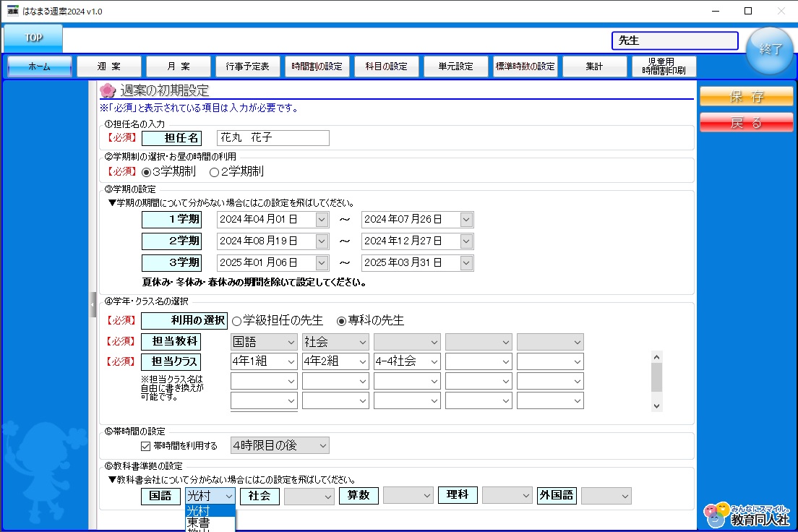The height and width of the screenshot is (532, 798).
Task: Select 光村 in the open list
Action: pos(210,510)
